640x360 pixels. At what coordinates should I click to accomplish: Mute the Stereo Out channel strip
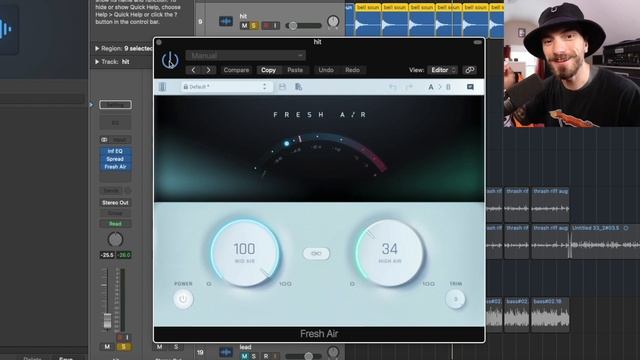click(x=160, y=347)
